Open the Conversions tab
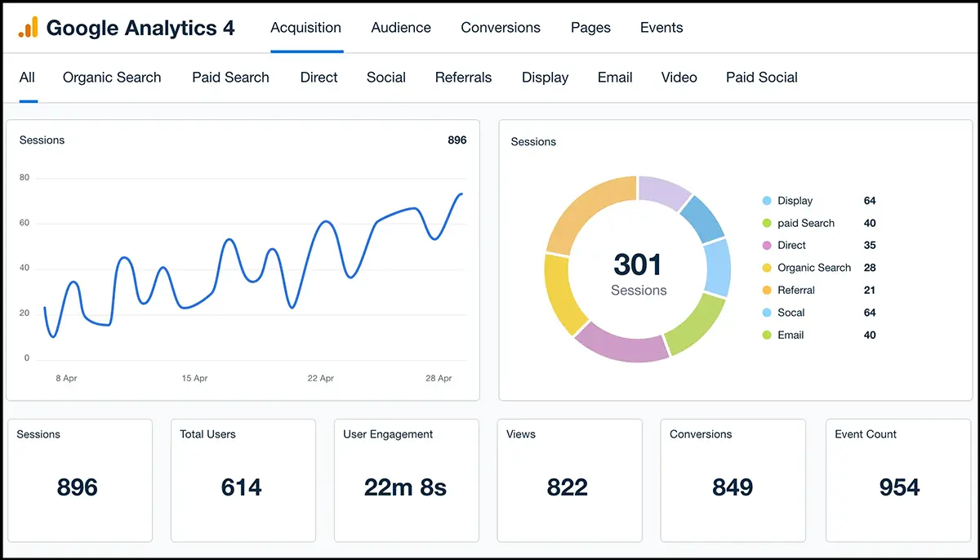 click(x=501, y=28)
